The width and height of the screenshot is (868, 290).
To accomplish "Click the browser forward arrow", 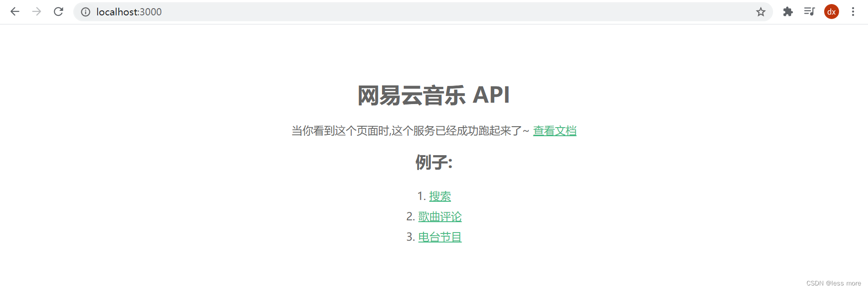I will (37, 12).
